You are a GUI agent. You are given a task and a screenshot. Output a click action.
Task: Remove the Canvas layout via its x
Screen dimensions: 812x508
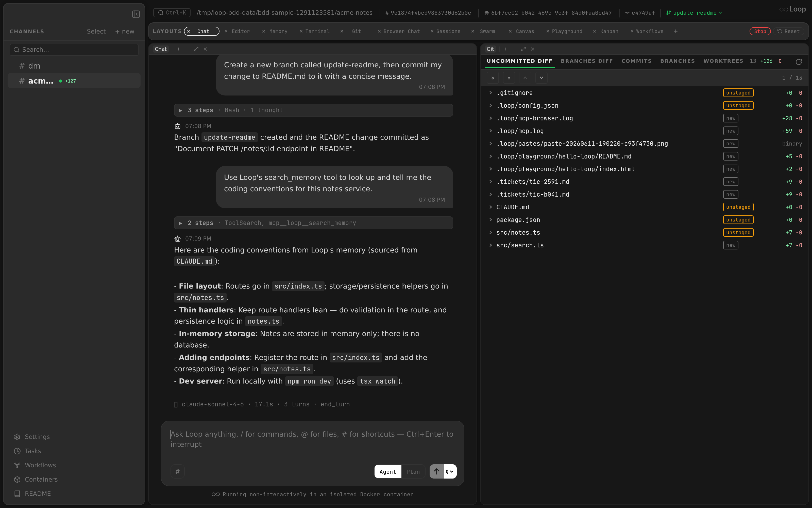510,31
